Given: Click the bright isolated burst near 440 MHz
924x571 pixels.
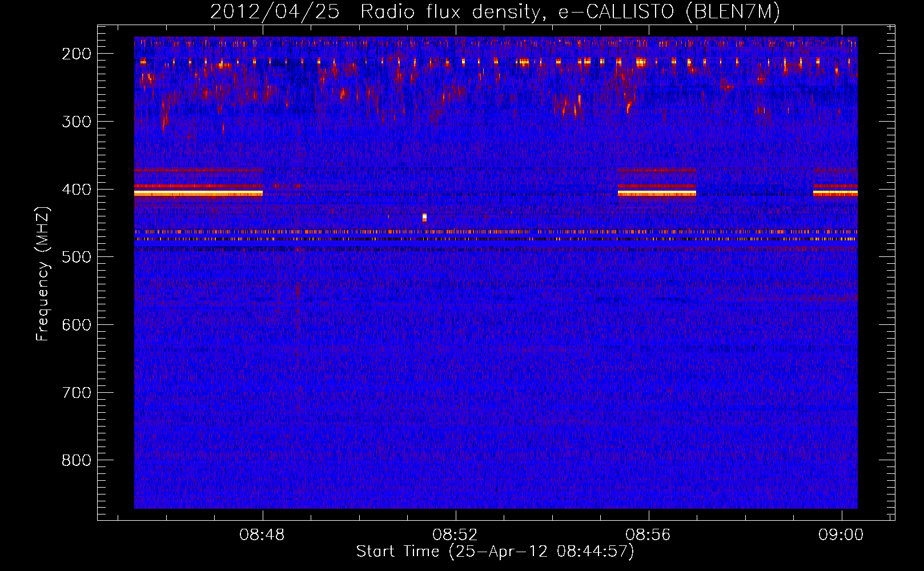Looking at the screenshot, I should 424,217.
